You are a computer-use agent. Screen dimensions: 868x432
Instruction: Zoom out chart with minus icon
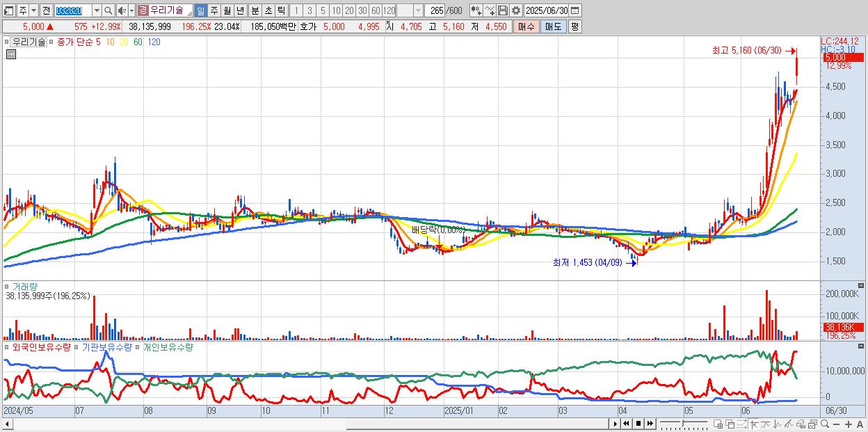click(x=837, y=424)
